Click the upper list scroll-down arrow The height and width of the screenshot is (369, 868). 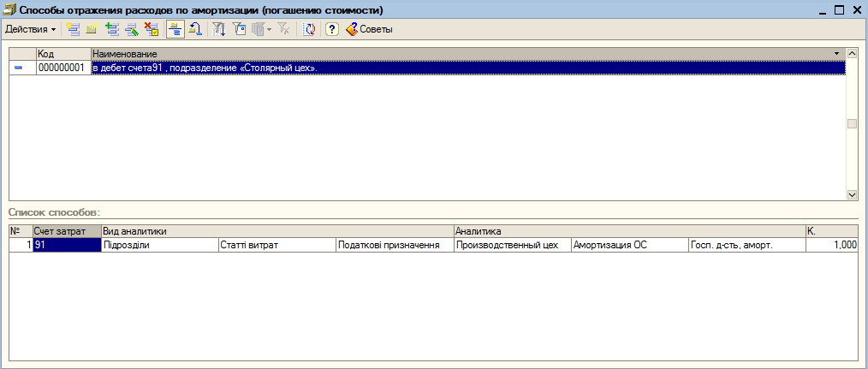(852, 194)
